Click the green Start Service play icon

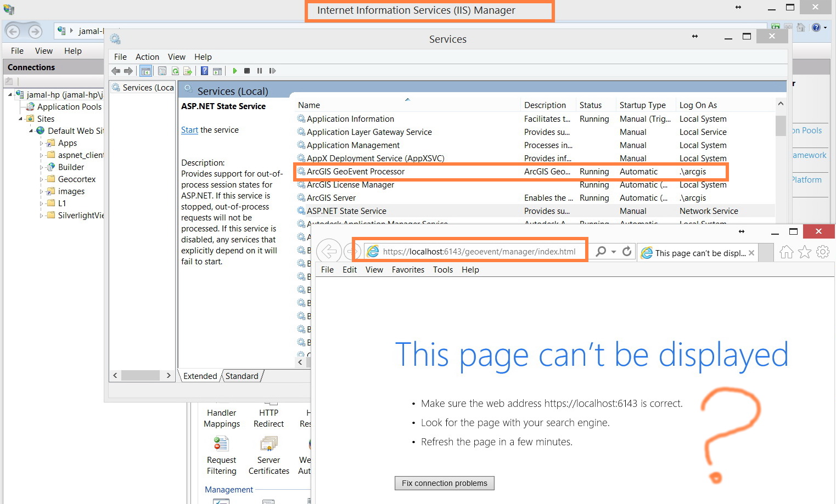[x=235, y=71]
